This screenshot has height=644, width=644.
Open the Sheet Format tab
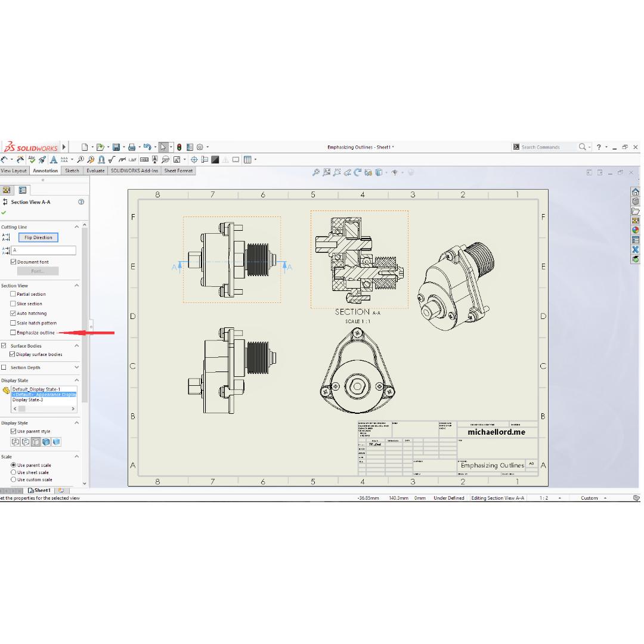(x=178, y=171)
